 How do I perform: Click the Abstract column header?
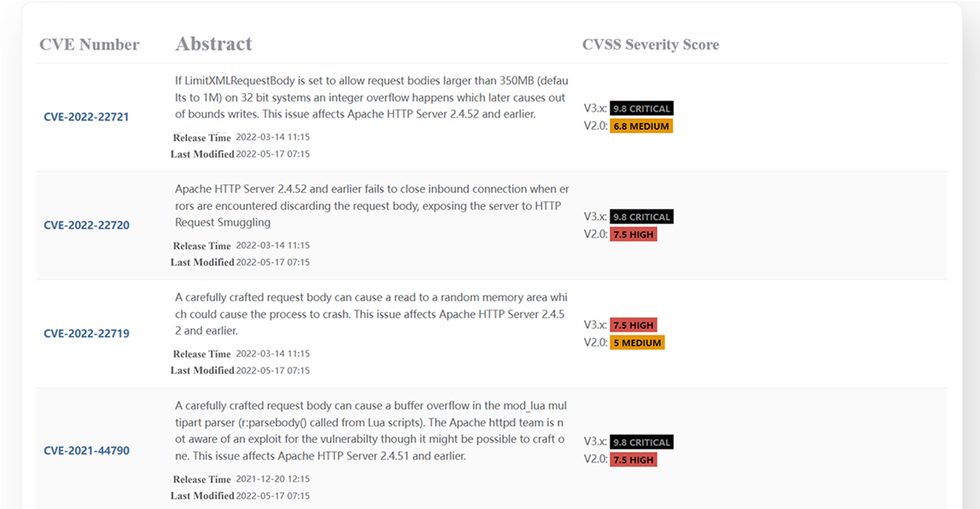pyautogui.click(x=214, y=44)
